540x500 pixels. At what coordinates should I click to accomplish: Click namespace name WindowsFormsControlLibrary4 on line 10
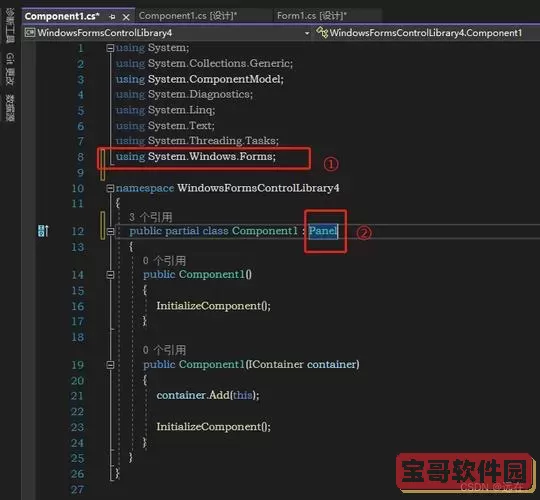tap(258, 188)
